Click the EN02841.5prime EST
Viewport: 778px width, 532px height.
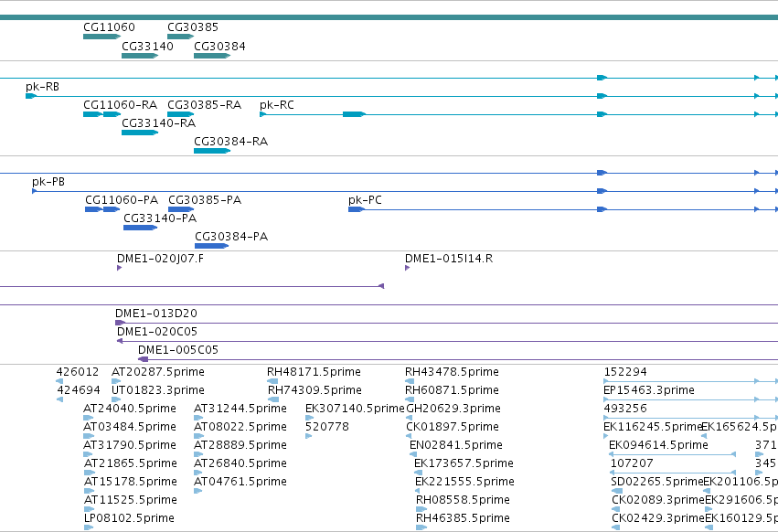click(x=456, y=445)
